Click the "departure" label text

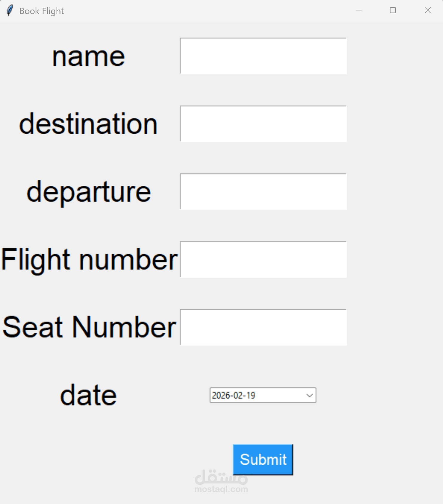(x=89, y=192)
